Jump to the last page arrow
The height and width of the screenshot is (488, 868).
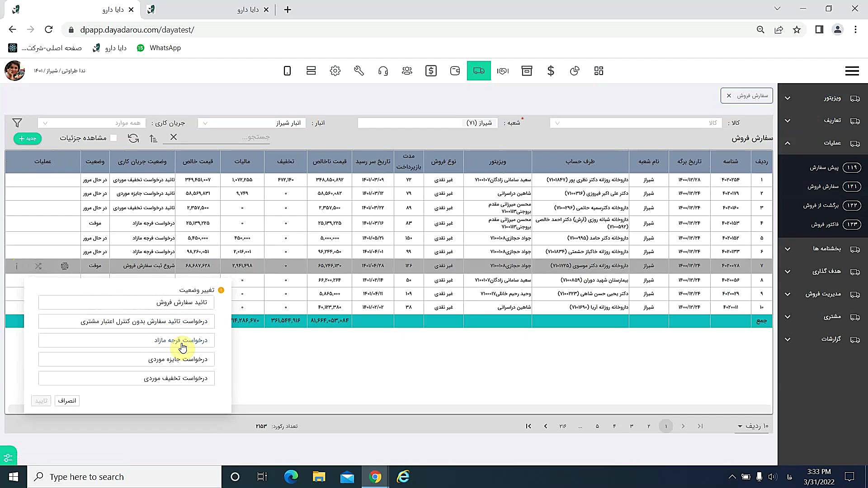528,426
